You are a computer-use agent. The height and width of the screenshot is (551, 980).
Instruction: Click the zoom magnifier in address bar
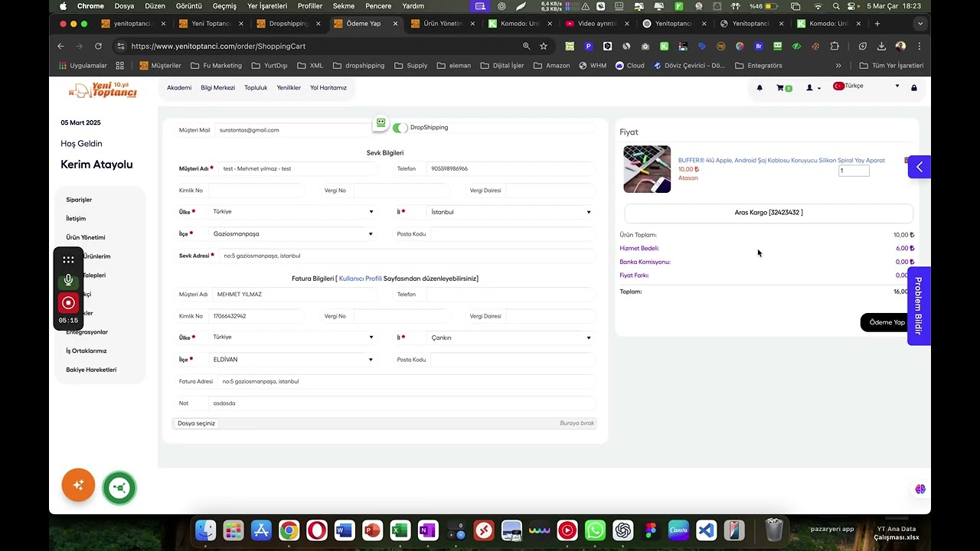[x=526, y=46]
